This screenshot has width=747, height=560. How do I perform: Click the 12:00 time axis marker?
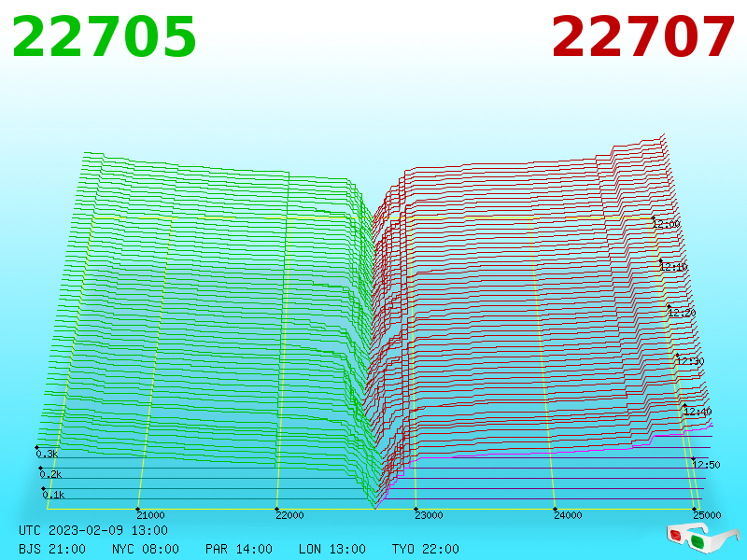tap(667, 224)
